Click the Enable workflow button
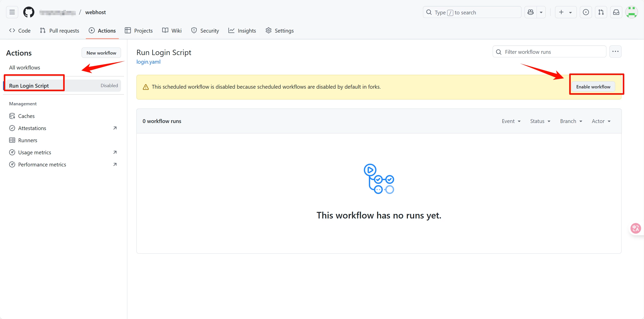 click(x=593, y=87)
